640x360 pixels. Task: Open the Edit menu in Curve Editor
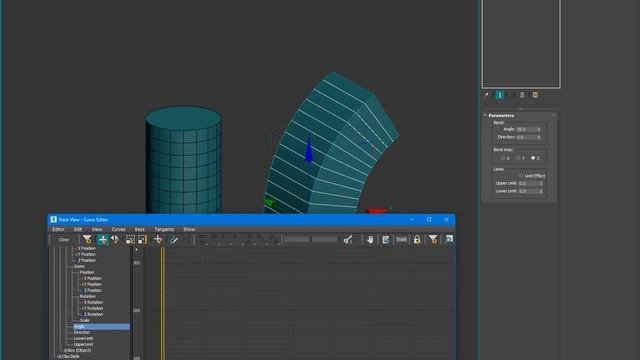tap(78, 229)
